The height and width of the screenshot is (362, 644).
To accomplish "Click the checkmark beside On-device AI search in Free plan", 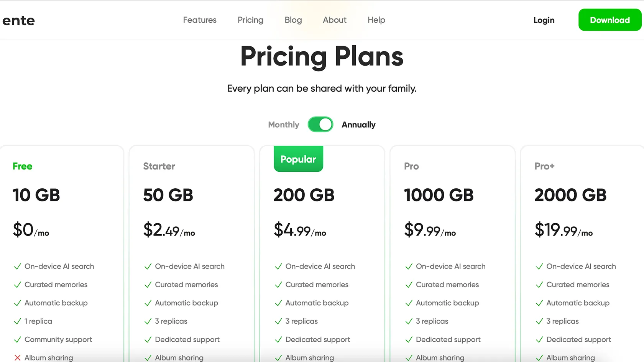I will [x=17, y=266].
